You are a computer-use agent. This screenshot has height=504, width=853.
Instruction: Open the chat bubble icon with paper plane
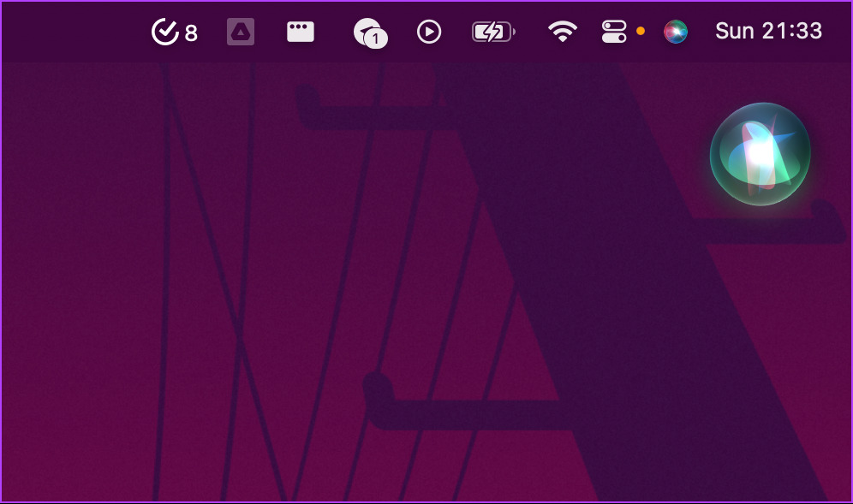click(370, 33)
